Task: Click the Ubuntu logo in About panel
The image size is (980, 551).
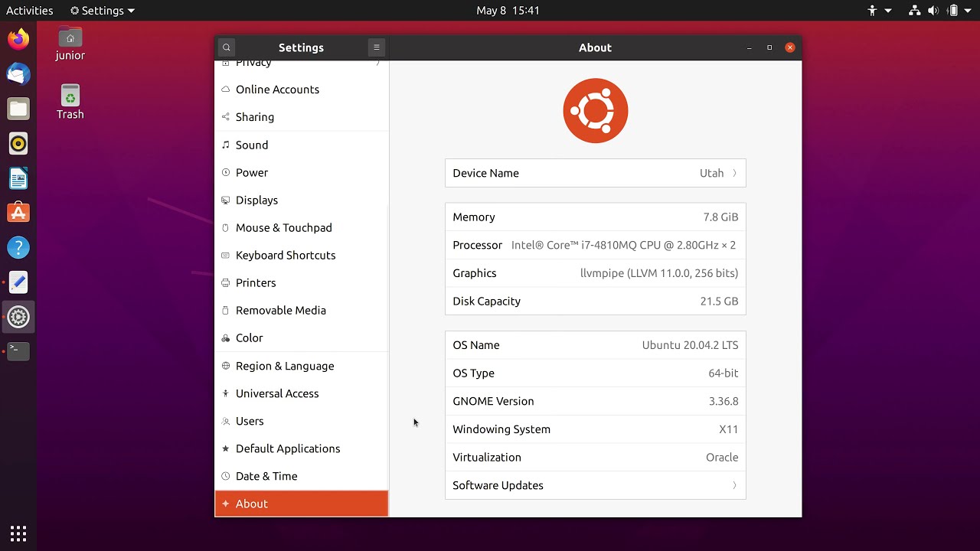Action: coord(596,111)
